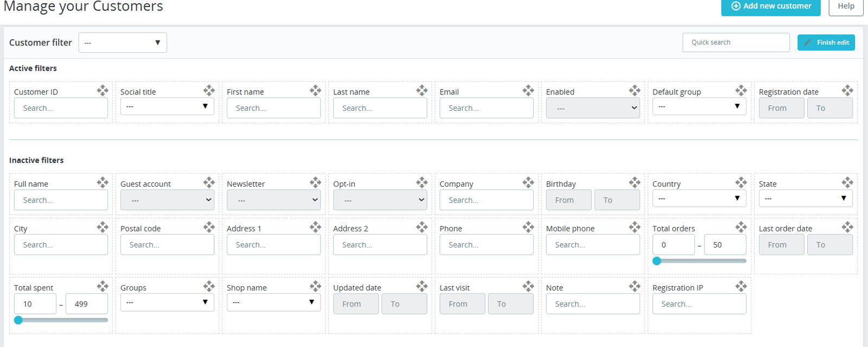Click the Last visit To field

[511, 304]
